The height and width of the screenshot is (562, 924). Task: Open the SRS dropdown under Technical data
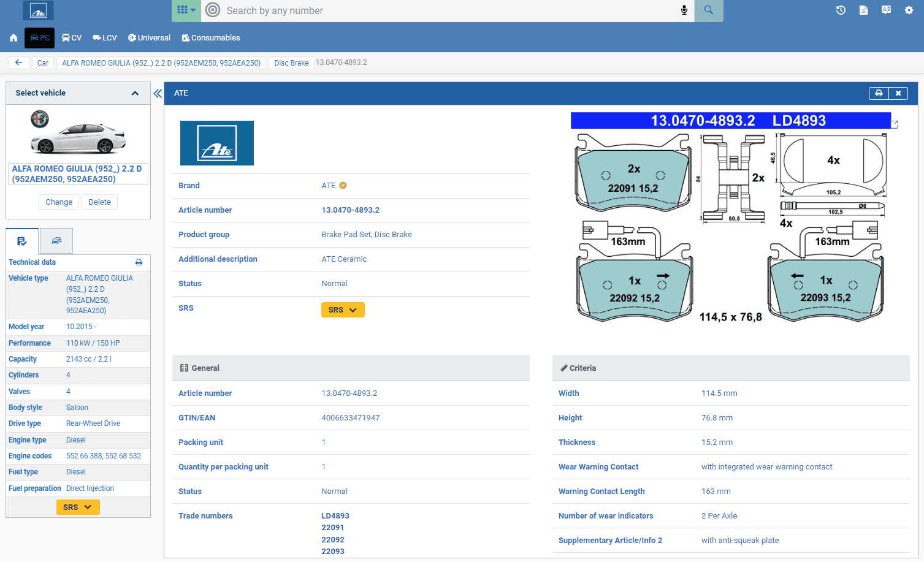pos(78,507)
